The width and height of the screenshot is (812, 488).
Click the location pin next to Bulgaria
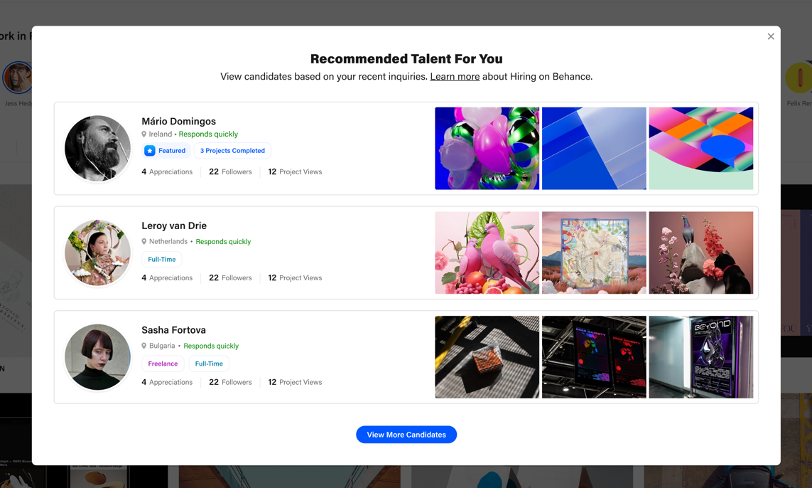tap(144, 346)
